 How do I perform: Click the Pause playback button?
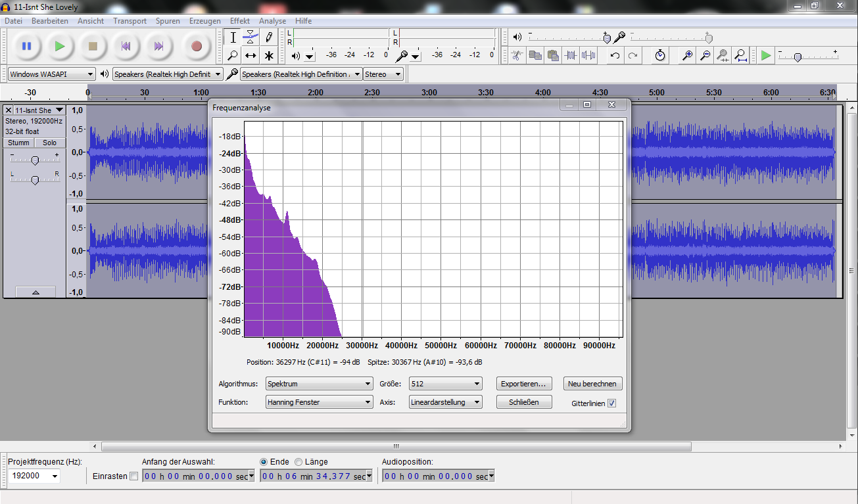(x=26, y=46)
